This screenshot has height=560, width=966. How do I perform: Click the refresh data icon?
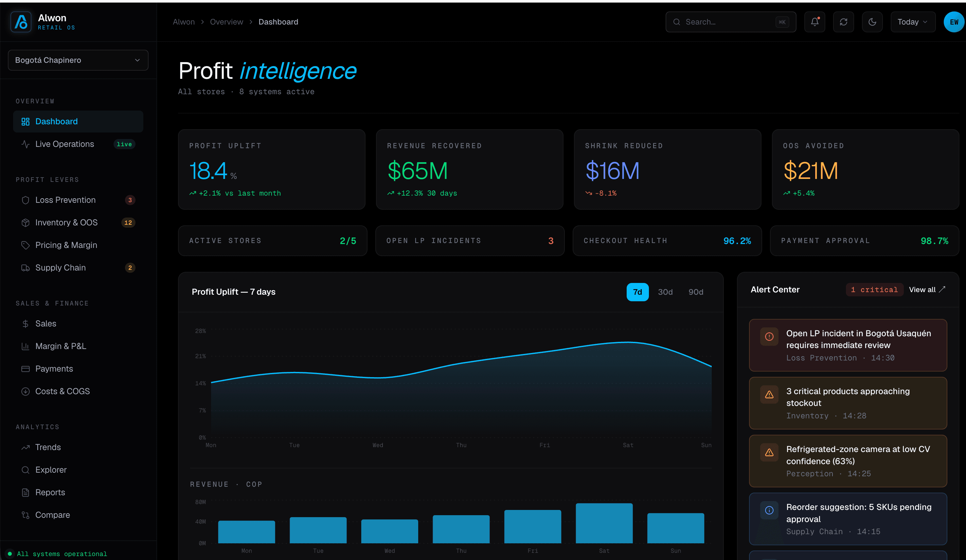point(843,22)
